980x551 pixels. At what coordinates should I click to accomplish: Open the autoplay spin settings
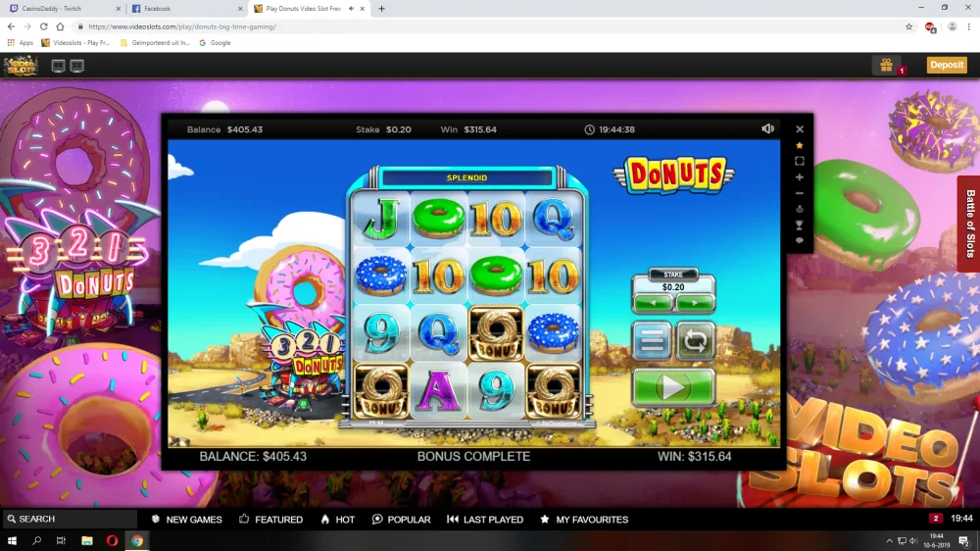(x=695, y=341)
